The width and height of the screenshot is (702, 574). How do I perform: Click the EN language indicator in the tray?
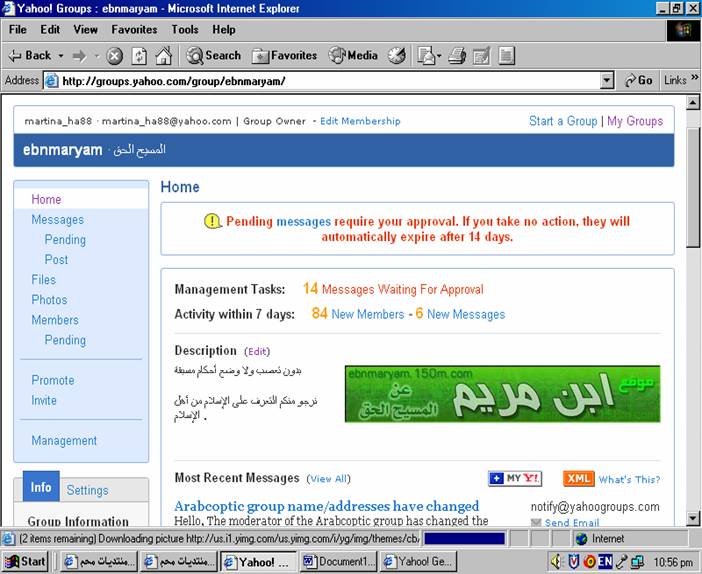click(x=605, y=561)
